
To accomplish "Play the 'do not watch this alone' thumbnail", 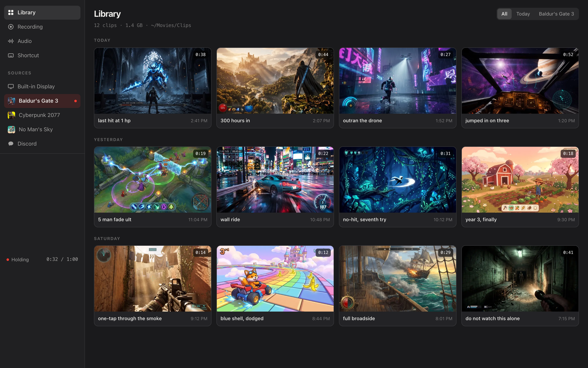I will pos(520,279).
